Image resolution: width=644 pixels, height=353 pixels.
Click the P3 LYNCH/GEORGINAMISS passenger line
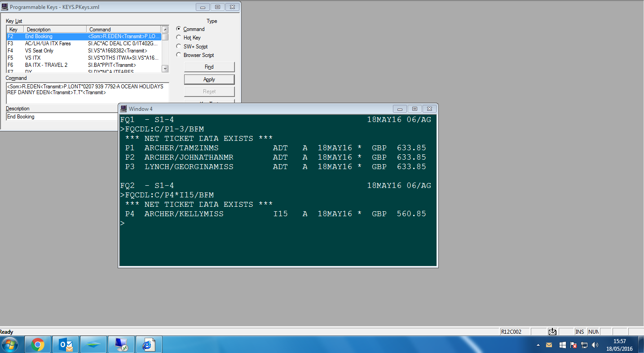tap(275, 167)
